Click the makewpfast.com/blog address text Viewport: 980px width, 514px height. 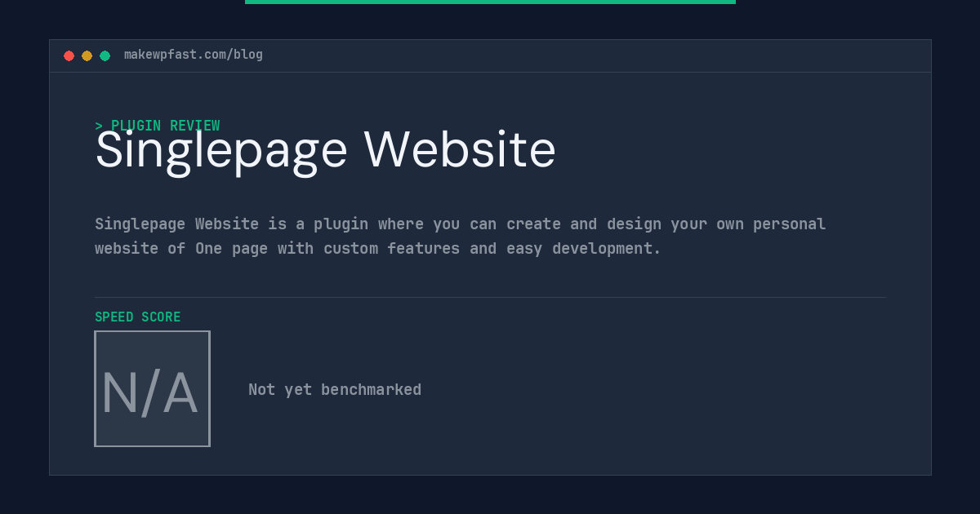click(x=194, y=55)
